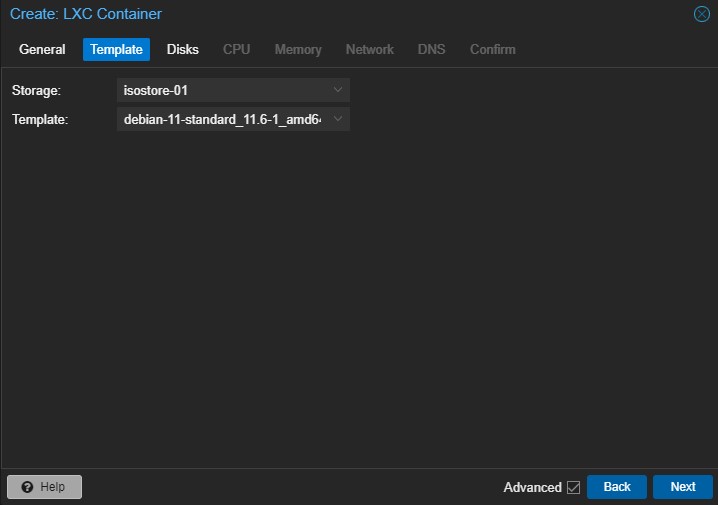This screenshot has height=505, width=718.
Task: Go to the Disks tab
Action: tap(183, 49)
